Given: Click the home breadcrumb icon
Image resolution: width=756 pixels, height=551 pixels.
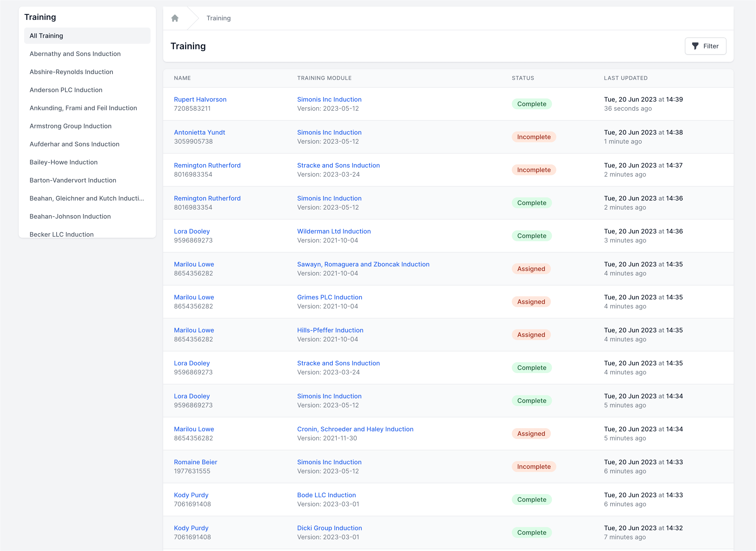Looking at the screenshot, I should (x=175, y=18).
